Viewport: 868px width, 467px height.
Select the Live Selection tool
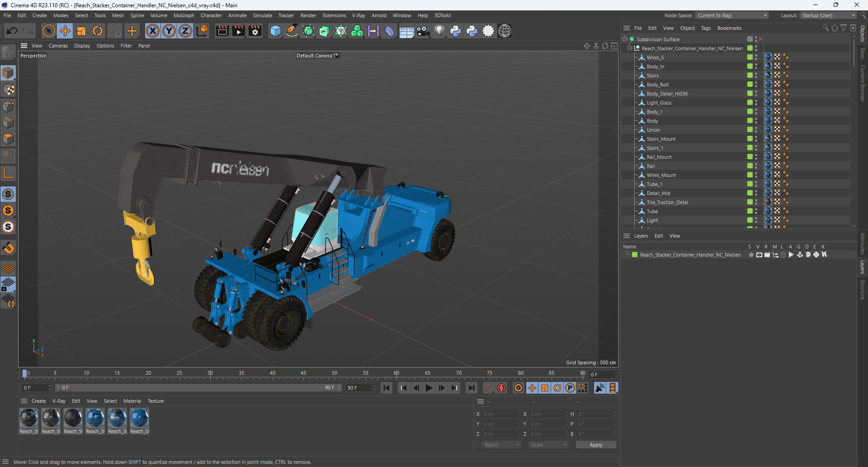48,31
